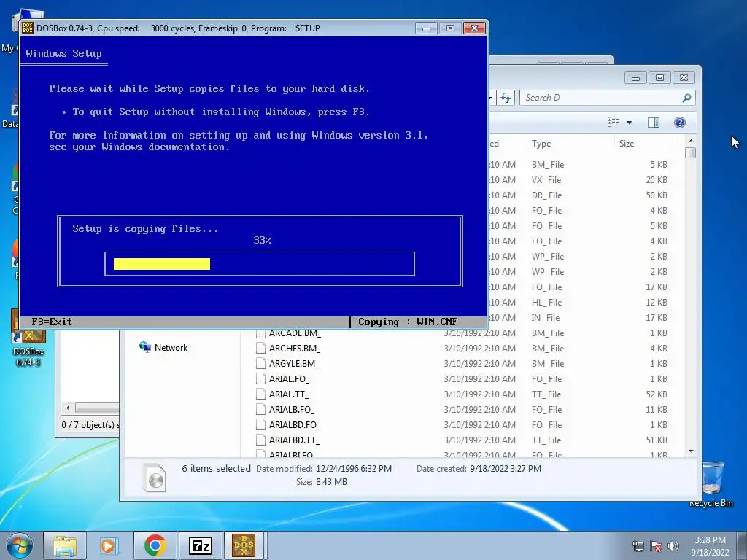747x560 pixels.
Task: Maximize the Explorer window
Action: coord(659,77)
